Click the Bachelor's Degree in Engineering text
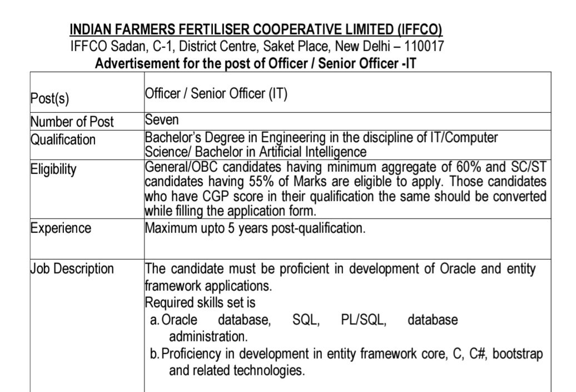 [x=321, y=137]
